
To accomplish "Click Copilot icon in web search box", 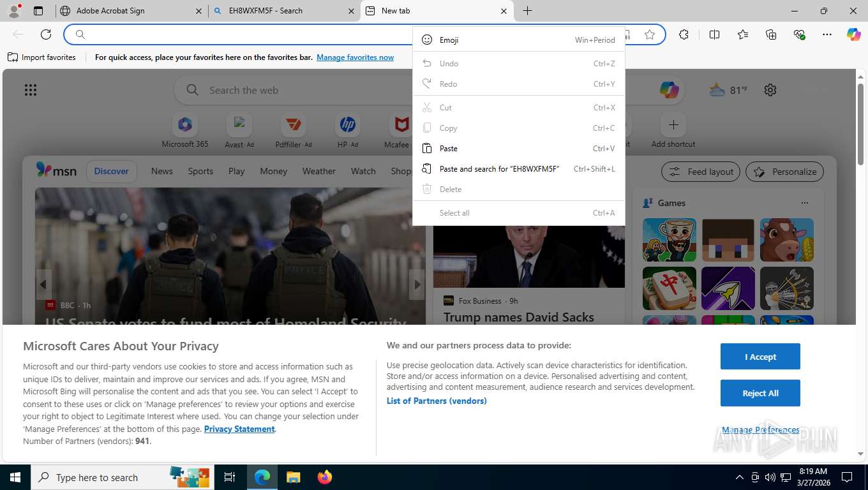I will tap(669, 90).
